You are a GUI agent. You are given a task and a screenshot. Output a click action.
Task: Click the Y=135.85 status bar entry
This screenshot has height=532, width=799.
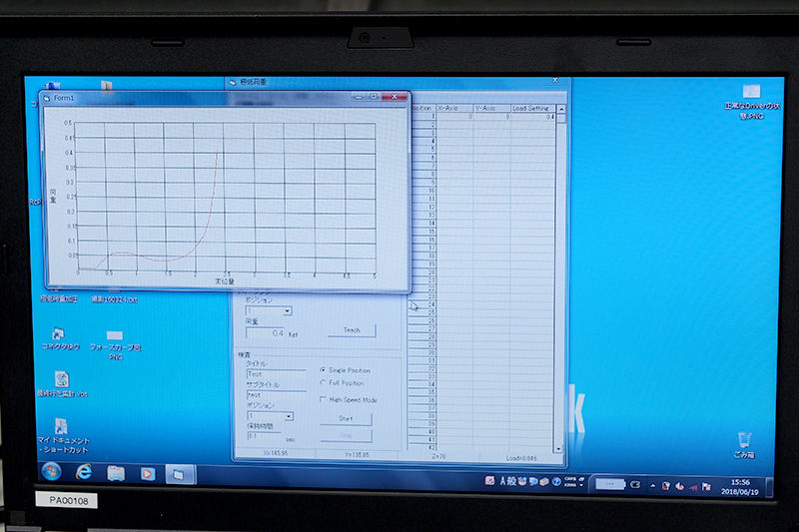(x=357, y=454)
